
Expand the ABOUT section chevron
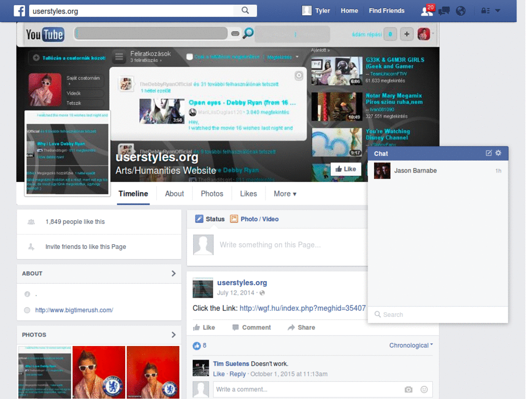[174, 273]
